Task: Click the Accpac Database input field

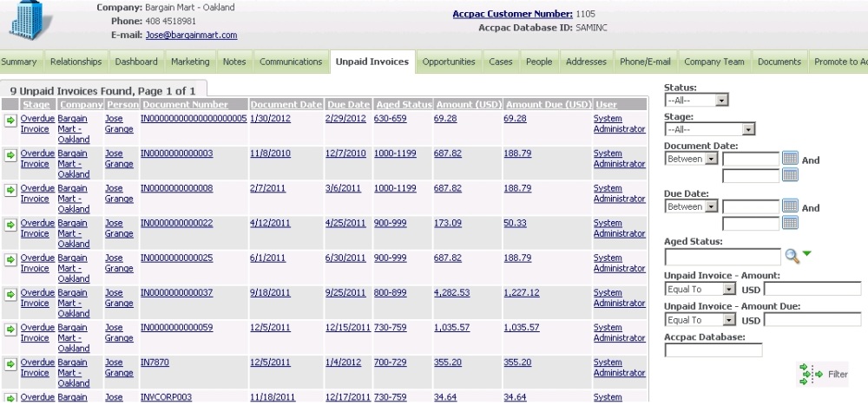Action: pyautogui.click(x=713, y=350)
